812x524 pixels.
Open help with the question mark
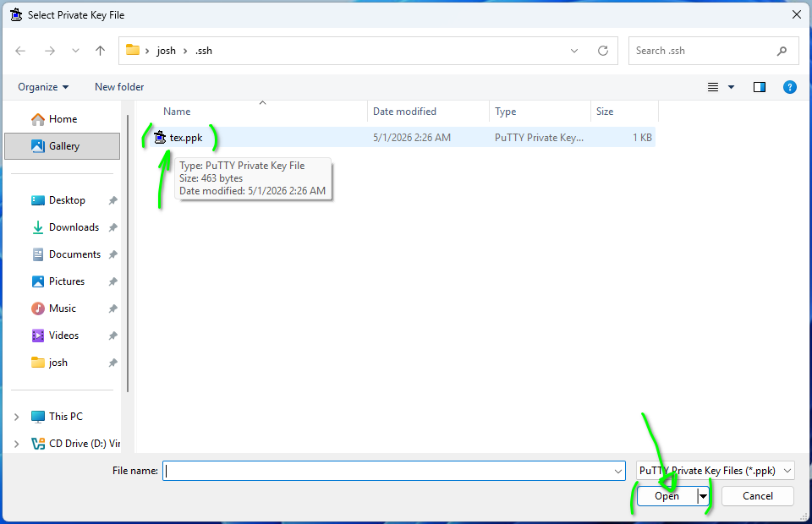point(790,87)
